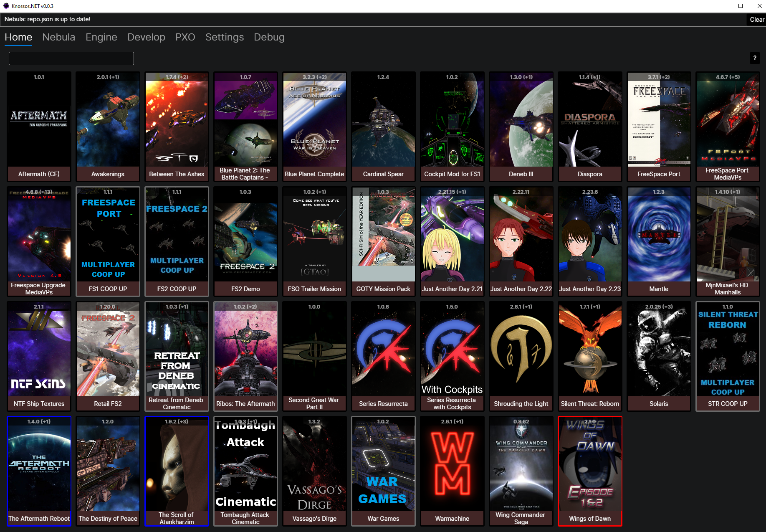The width and height of the screenshot is (766, 532).
Task: Open the FS2 COOP UP tile
Action: (177, 241)
